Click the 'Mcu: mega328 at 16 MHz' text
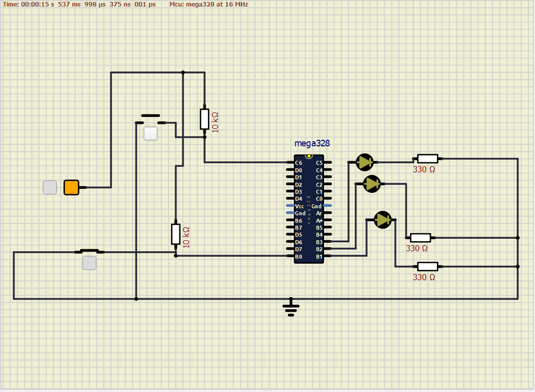This screenshot has width=535, height=392. [x=209, y=4]
